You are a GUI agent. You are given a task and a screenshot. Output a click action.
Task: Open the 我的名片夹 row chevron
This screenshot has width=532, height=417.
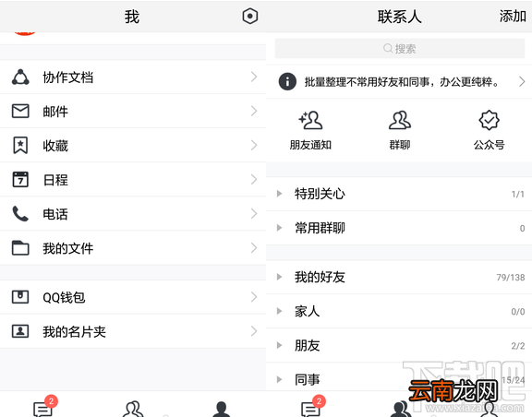click(x=254, y=331)
